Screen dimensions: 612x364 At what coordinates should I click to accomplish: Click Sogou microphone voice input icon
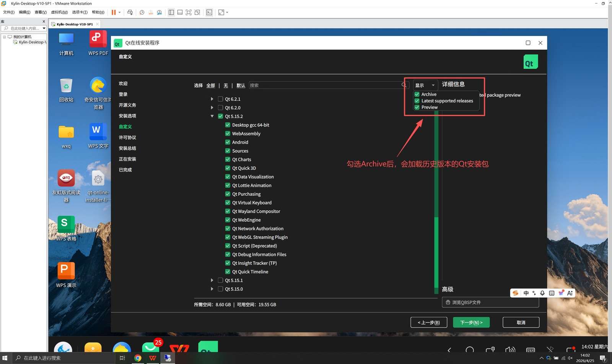pos(542,293)
